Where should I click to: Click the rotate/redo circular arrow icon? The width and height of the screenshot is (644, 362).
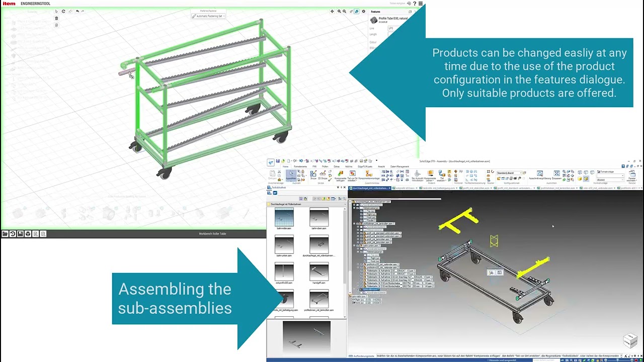coord(63,11)
